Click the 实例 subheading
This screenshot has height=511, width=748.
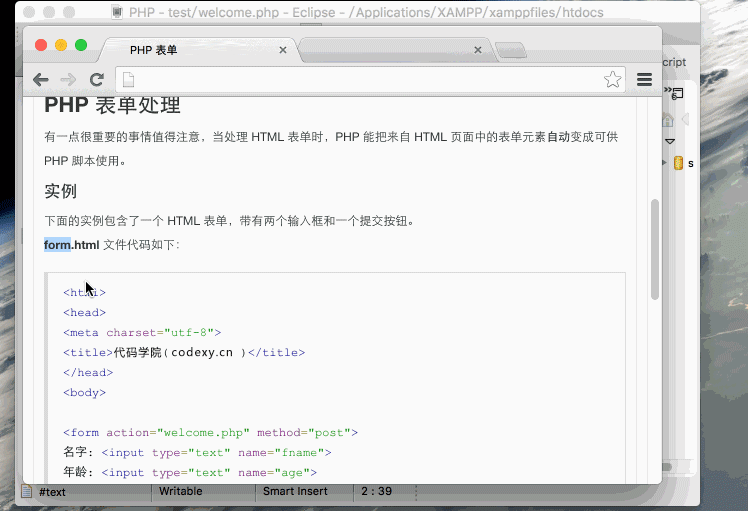[x=61, y=191]
